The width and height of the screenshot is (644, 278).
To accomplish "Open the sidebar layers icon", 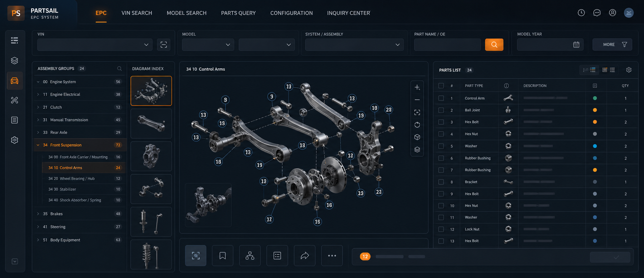I will pos(15,60).
